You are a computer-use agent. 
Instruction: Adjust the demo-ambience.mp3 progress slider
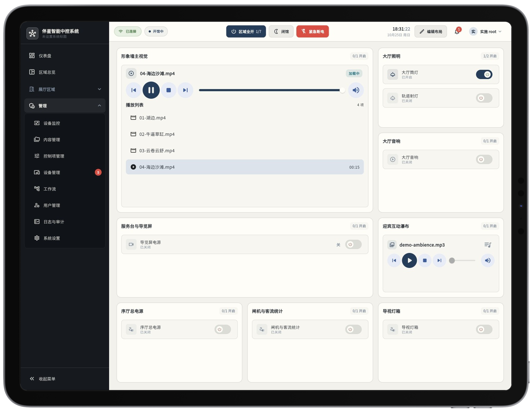pyautogui.click(x=462, y=260)
